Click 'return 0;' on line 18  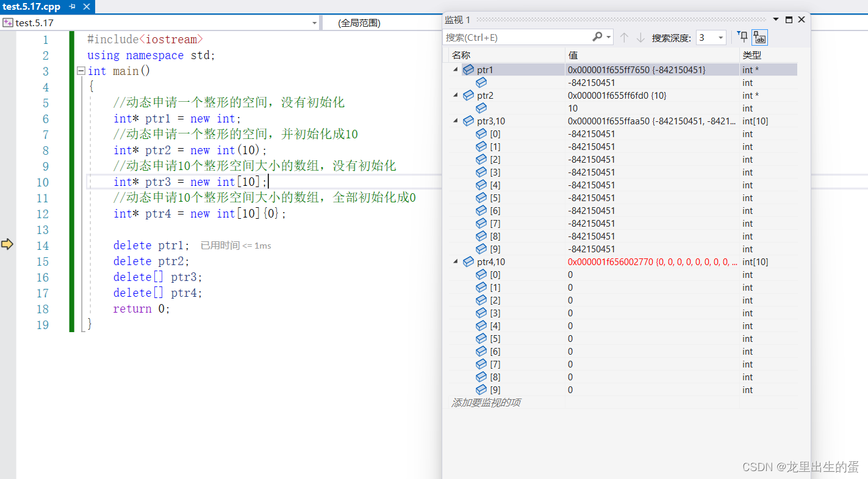[x=142, y=308]
